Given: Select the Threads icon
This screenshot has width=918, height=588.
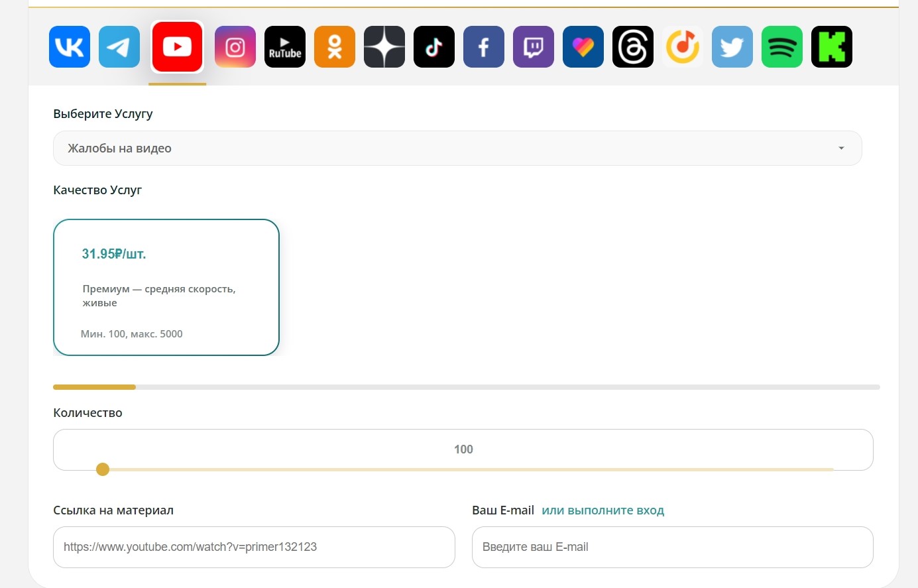Looking at the screenshot, I should click(x=633, y=47).
